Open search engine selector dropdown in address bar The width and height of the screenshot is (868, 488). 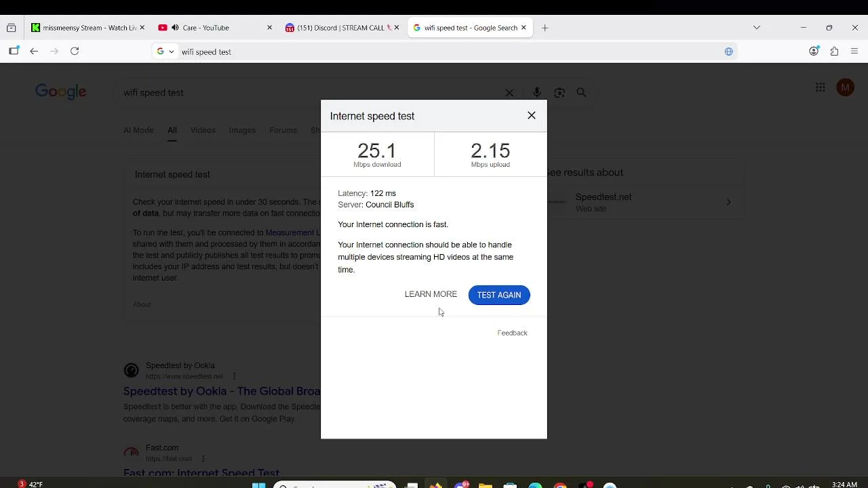pos(165,52)
